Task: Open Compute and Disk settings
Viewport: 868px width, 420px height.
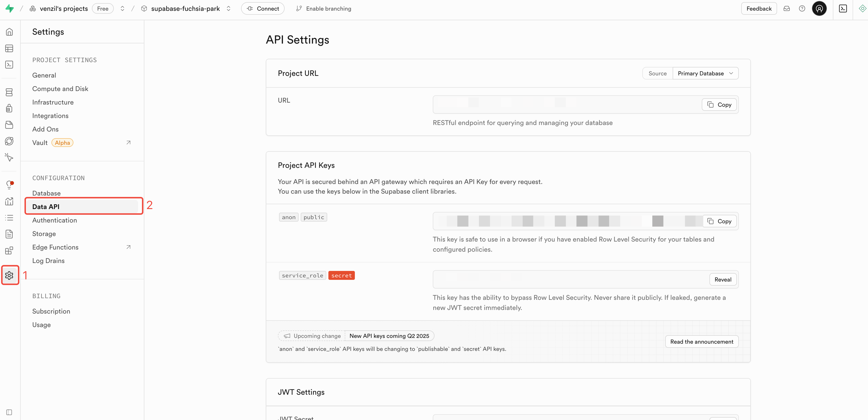Action: pos(60,88)
